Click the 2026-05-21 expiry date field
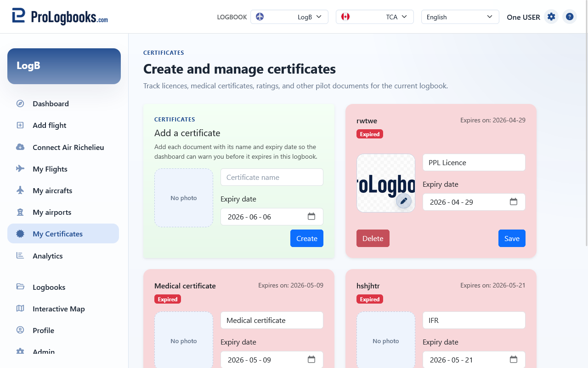This screenshot has height=368, width=588. coord(474,360)
